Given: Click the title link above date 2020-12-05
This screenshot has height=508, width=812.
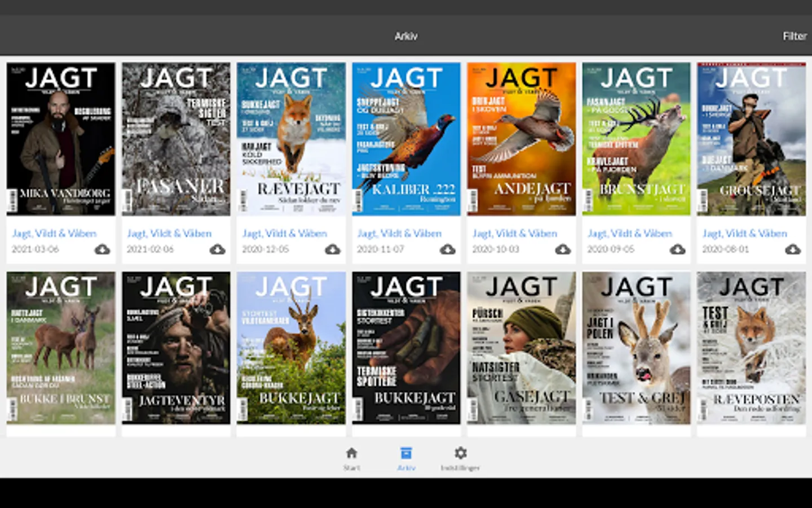Looking at the screenshot, I should 284,233.
